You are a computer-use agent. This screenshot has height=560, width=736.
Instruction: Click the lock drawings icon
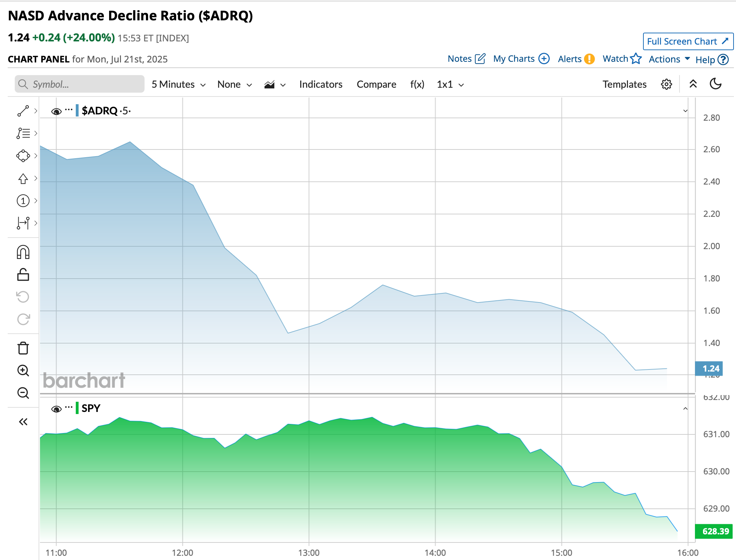23,275
